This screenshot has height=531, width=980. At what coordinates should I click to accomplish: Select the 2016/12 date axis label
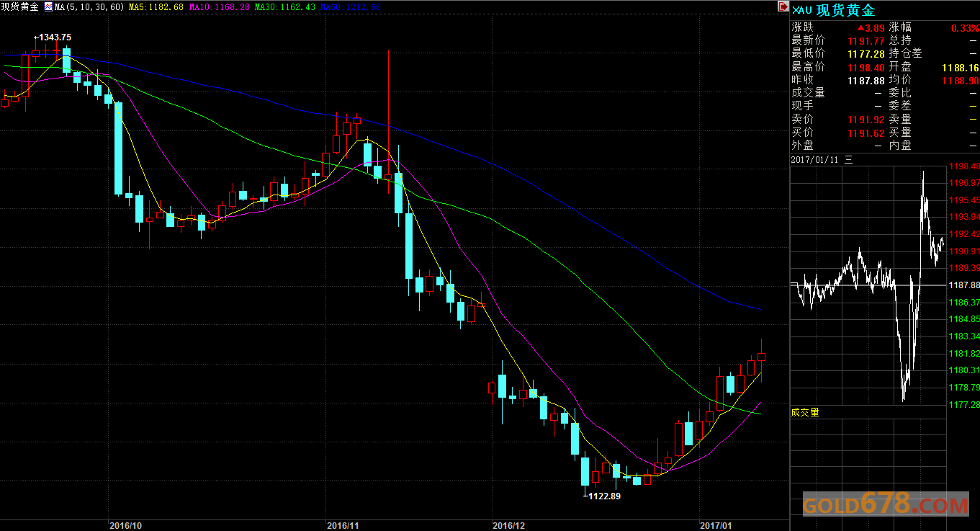click(x=508, y=525)
